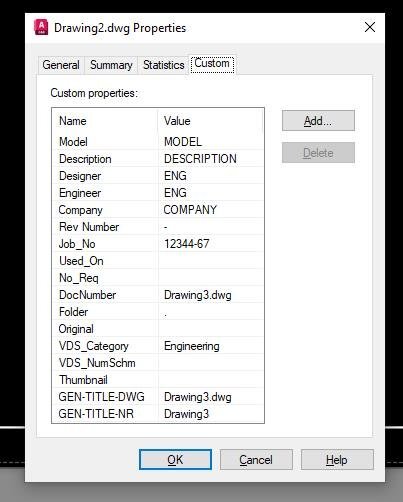
Task: Select the DocNumber property row
Action: 158,295
